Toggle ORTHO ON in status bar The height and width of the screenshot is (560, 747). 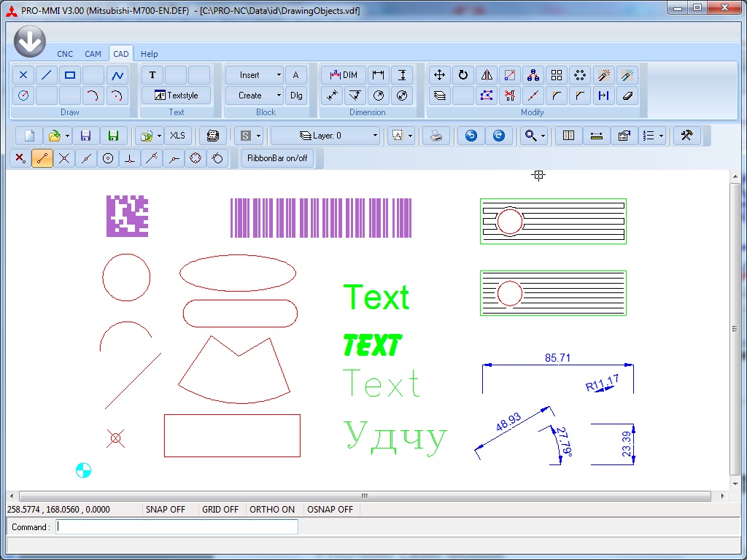(x=272, y=510)
